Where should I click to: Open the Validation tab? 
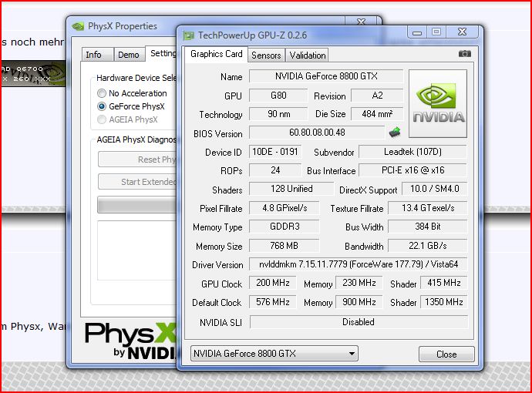pyautogui.click(x=308, y=55)
